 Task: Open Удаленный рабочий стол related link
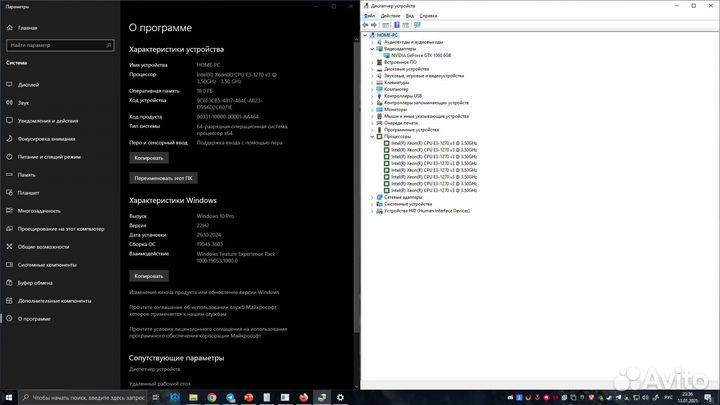160,383
